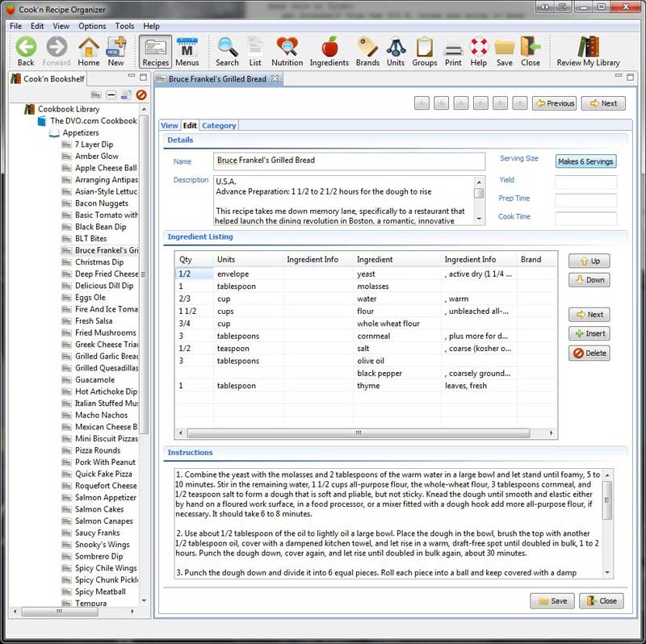646x644 pixels.
Task: Close the Bruce Frankel's Grilled Bread tab
Action: click(x=275, y=78)
